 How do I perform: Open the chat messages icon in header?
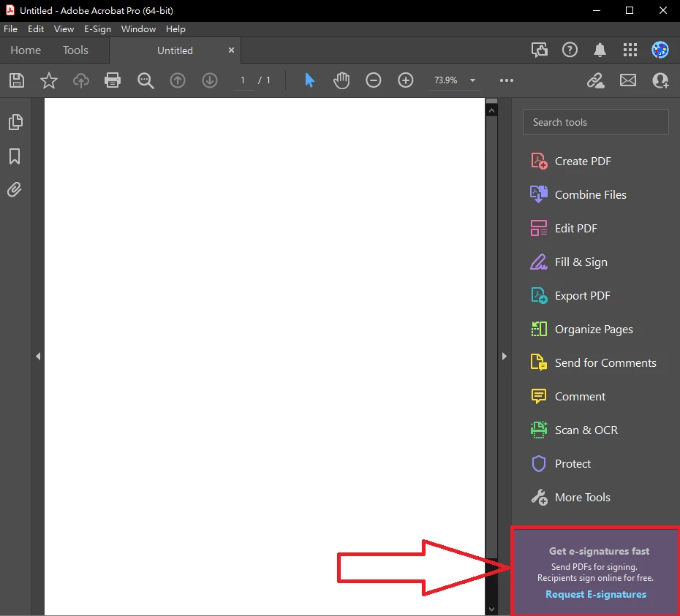tap(540, 50)
